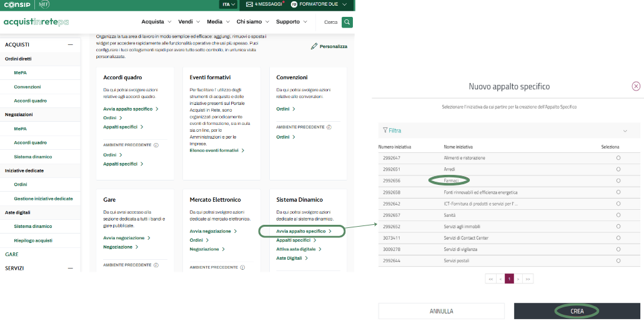This screenshot has height=321, width=644.
Task: Collapse the ACQUISTI sidebar section
Action: coord(71,45)
